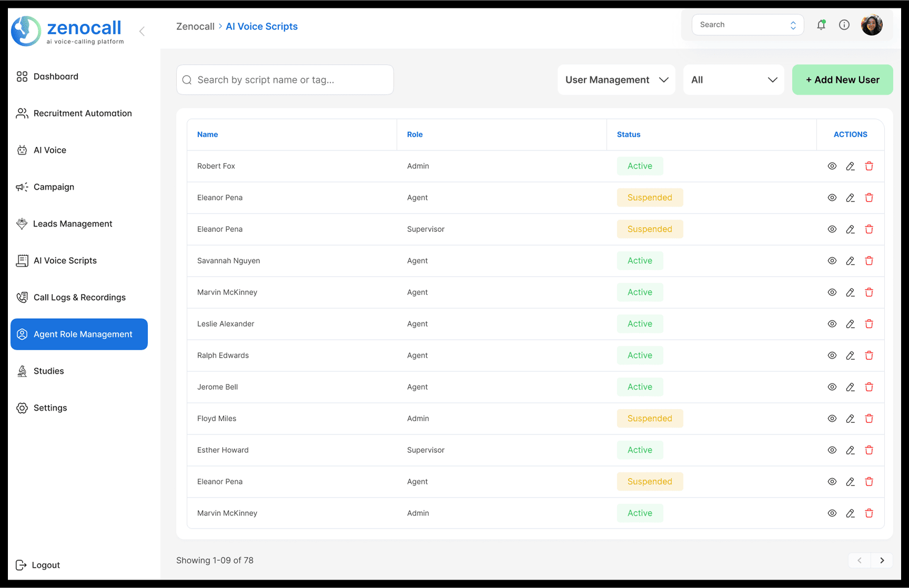Edit Savannah Nguyen with pencil icon

click(x=850, y=261)
